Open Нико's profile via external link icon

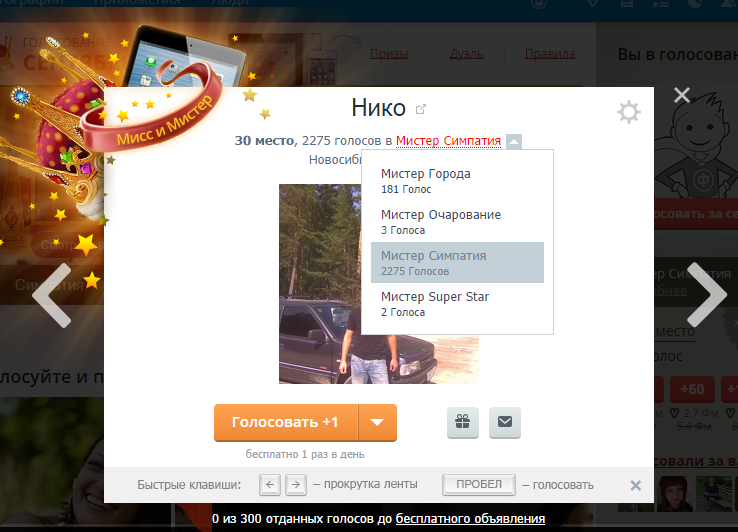tap(421, 109)
